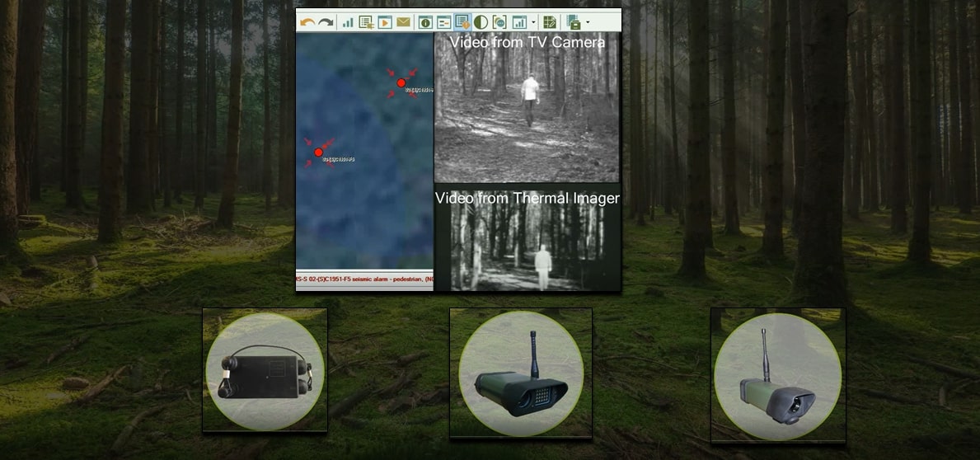
Task: Click the properties form window icon
Action: click(x=443, y=22)
